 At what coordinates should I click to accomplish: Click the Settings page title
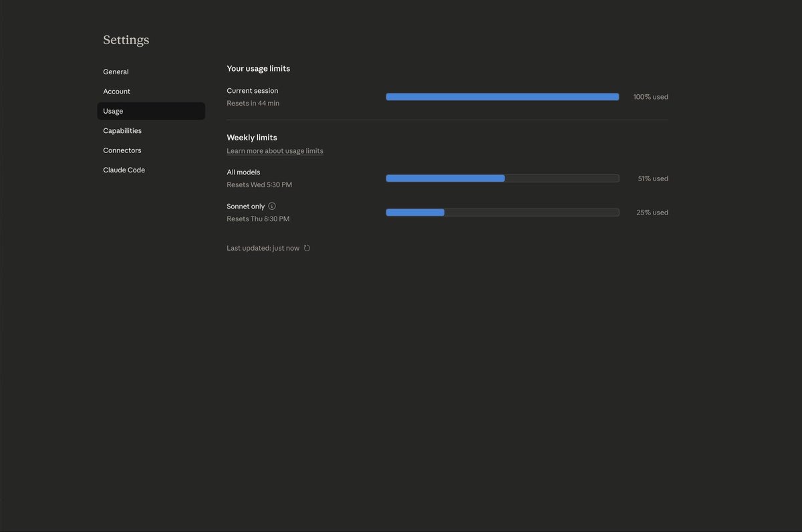[126, 40]
